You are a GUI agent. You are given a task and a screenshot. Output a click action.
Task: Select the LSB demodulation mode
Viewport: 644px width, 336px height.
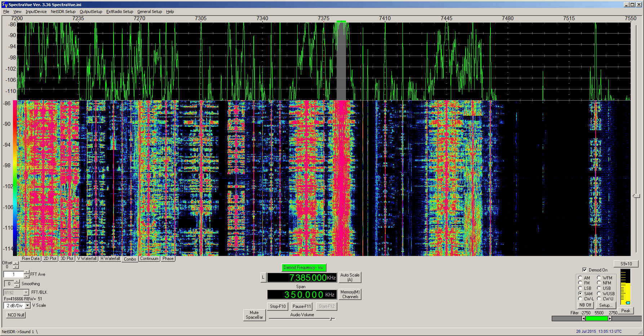[x=585, y=288]
